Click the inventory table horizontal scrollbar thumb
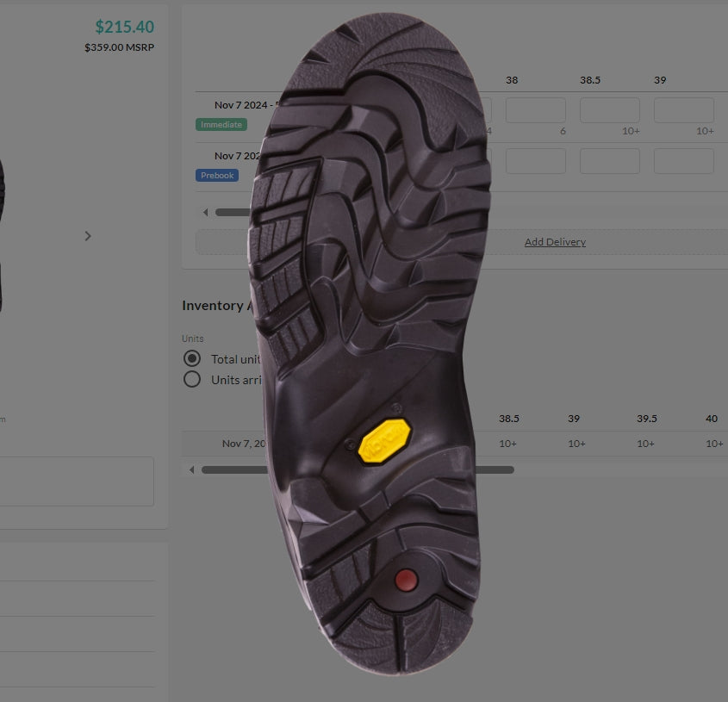Image resolution: width=728 pixels, height=702 pixels. pos(358,469)
